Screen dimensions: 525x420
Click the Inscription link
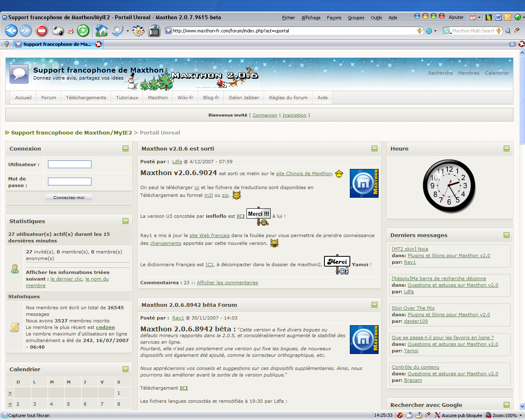[294, 115]
